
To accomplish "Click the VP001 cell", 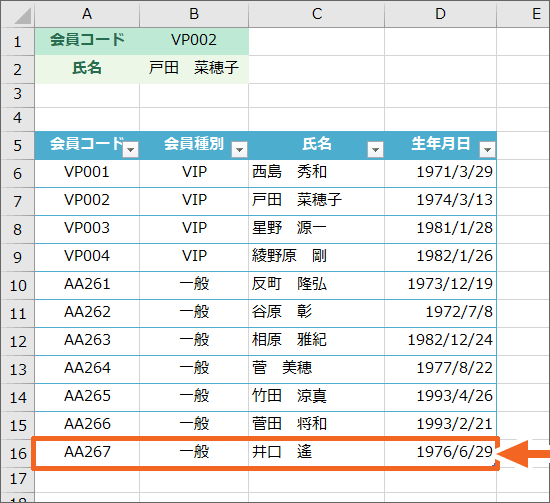I will [87, 173].
